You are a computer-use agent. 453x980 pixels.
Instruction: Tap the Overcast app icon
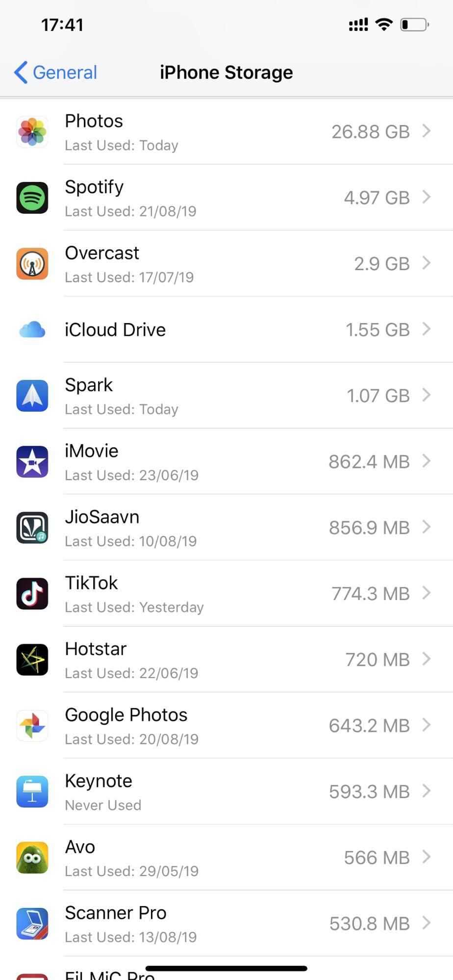(32, 264)
